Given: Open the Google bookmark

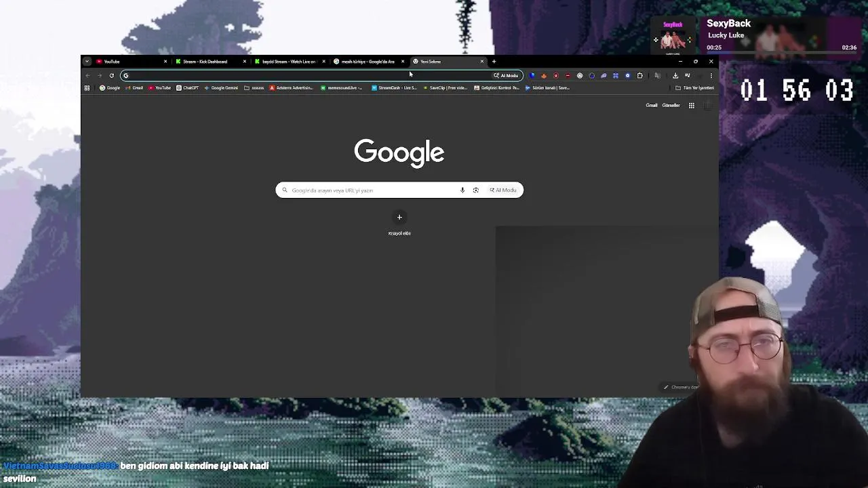Looking at the screenshot, I should [110, 87].
